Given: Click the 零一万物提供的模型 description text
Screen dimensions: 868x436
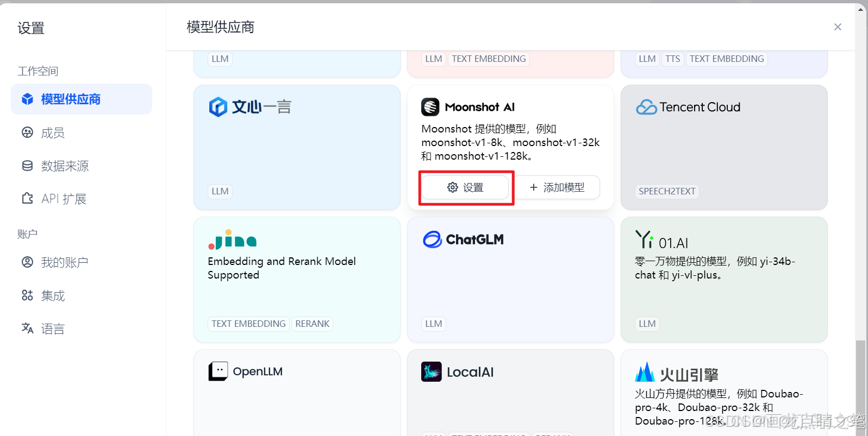Looking at the screenshot, I should pyautogui.click(x=715, y=268).
